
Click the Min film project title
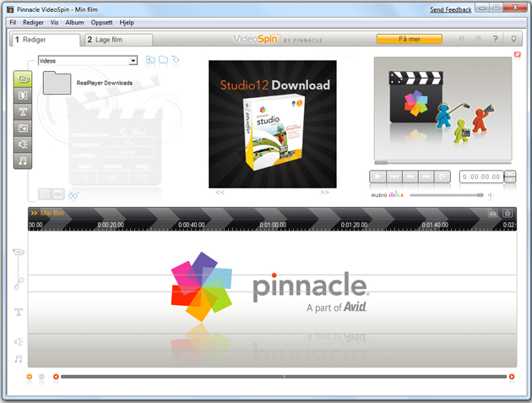pyautogui.click(x=52, y=213)
